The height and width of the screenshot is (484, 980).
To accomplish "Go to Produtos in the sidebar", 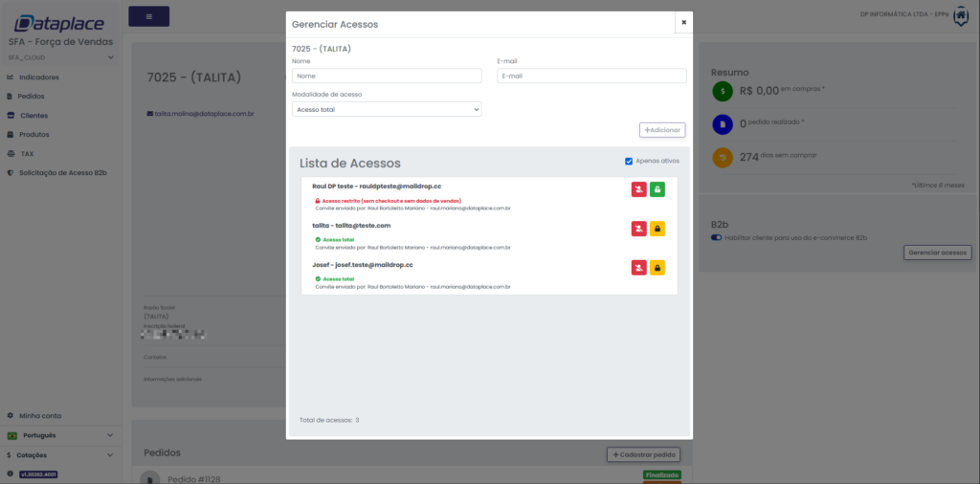I will (x=33, y=134).
